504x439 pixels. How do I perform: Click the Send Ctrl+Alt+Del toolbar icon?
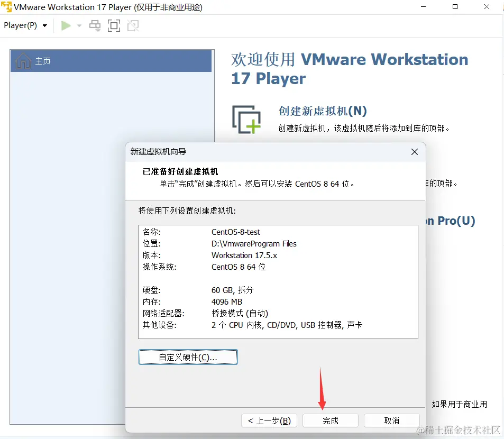pyautogui.click(x=95, y=25)
